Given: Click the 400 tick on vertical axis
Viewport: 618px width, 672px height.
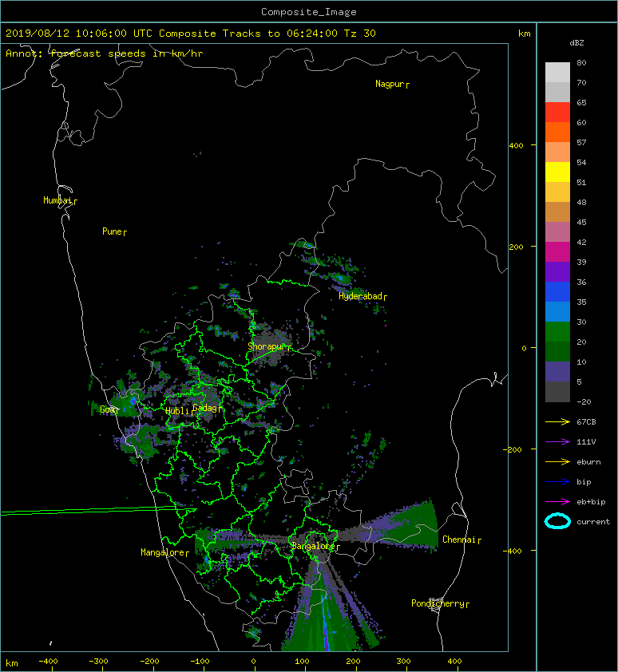Looking at the screenshot, I should pyautogui.click(x=516, y=146).
